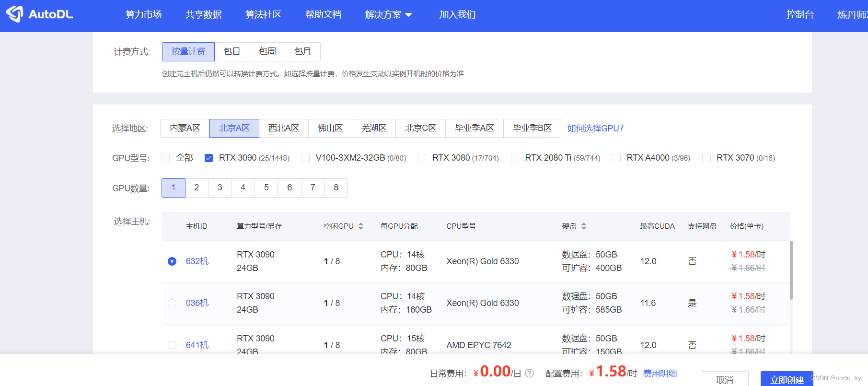Sort by idle GPU column arrows
The height and width of the screenshot is (386, 868).
[x=361, y=226]
